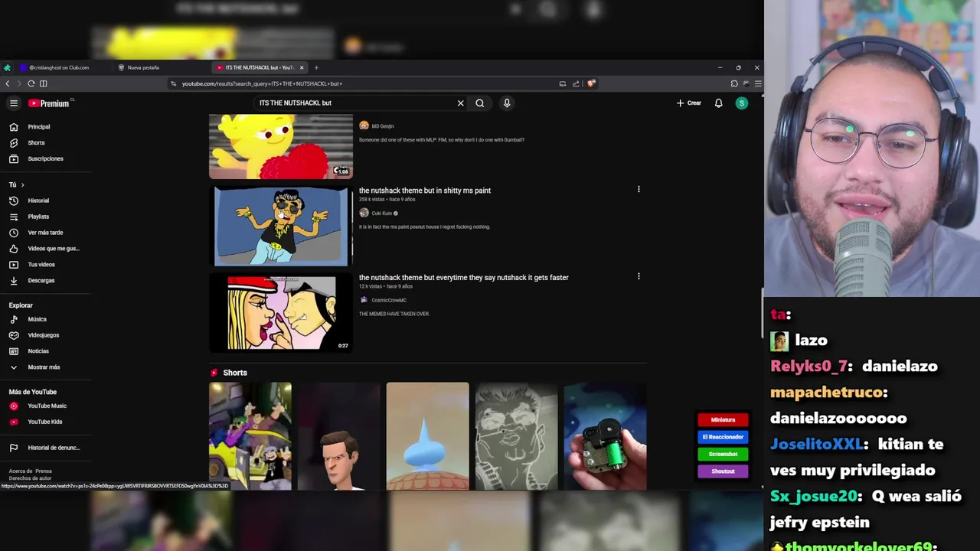Open the Cuki Kuin channel
This screenshot has height=551, width=980.
tap(381, 214)
